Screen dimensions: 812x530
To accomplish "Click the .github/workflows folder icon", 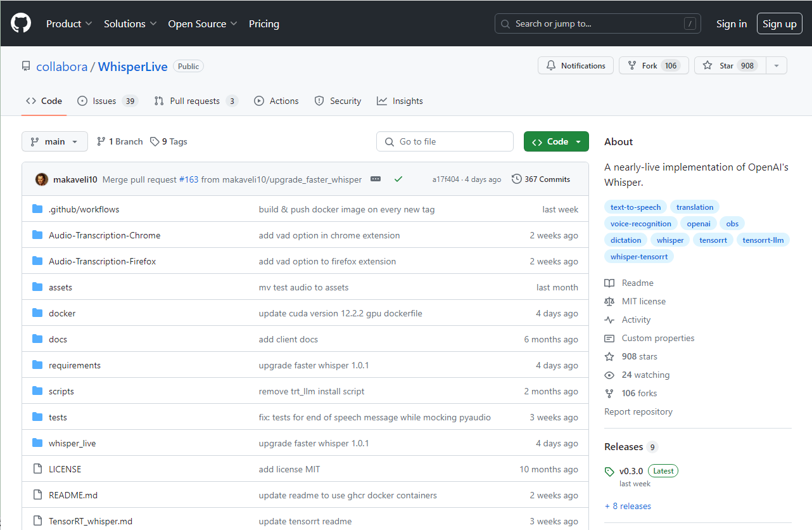I will (x=37, y=209).
